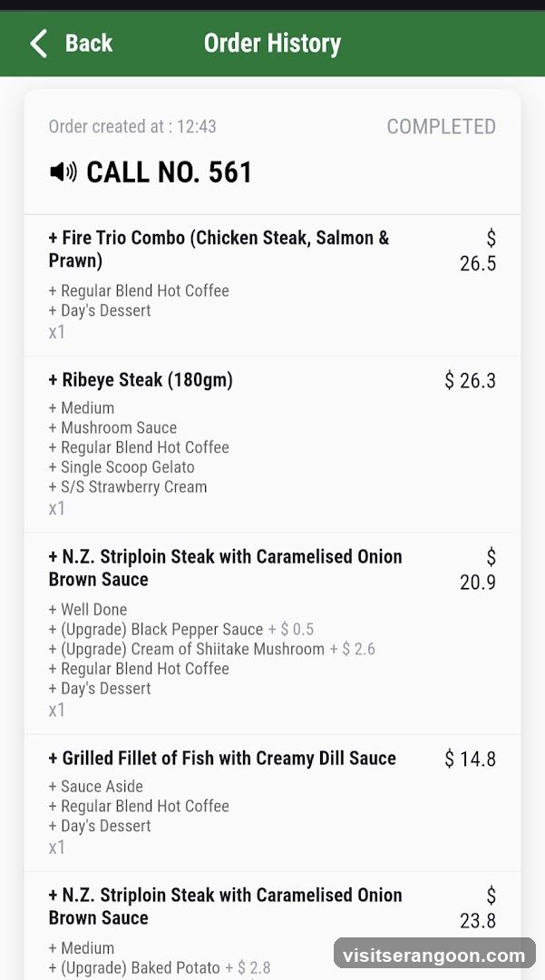545x980 pixels.
Task: Select the Black Pepper Sauce upgrade line
Action: tap(181, 630)
